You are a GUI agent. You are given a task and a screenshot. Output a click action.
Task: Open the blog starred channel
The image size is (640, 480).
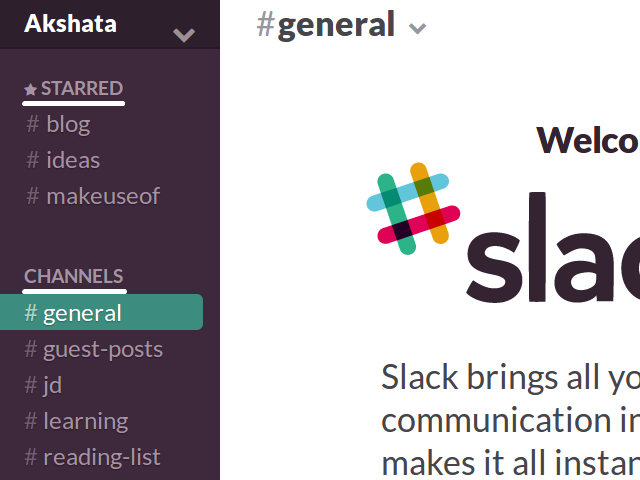point(68,124)
